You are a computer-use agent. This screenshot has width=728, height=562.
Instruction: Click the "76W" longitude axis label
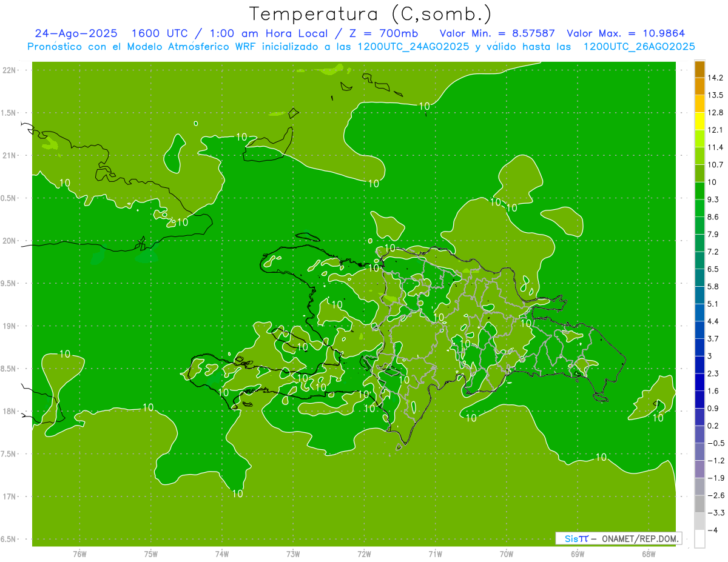point(79,554)
